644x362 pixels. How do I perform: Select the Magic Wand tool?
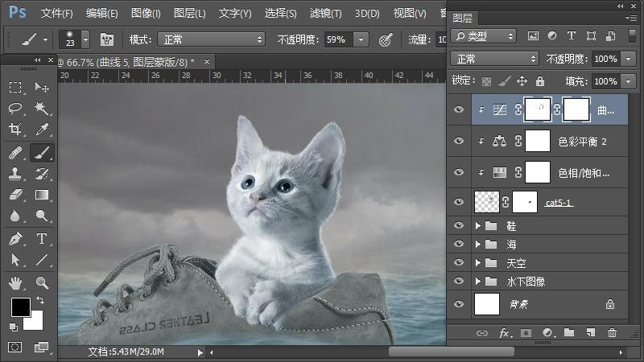[x=42, y=109]
